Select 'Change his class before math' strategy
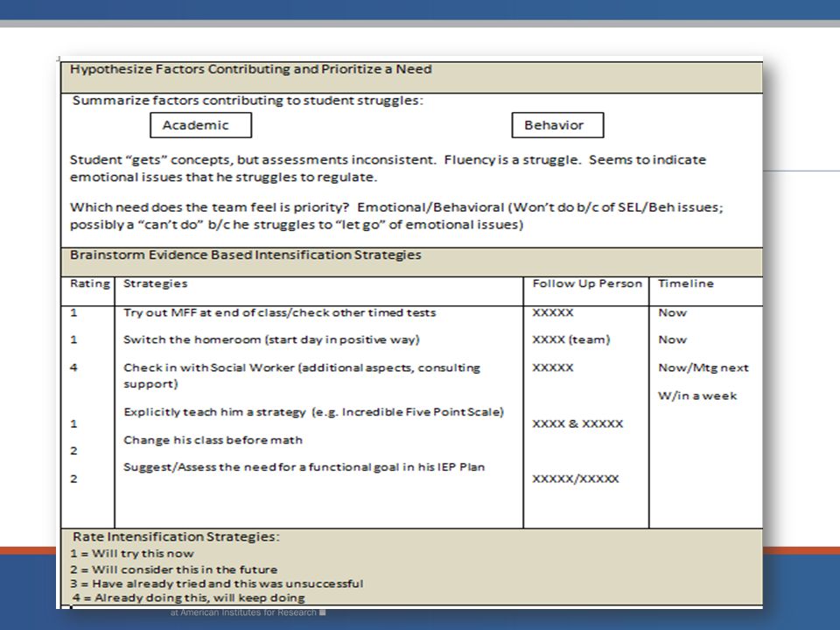 pos(213,440)
